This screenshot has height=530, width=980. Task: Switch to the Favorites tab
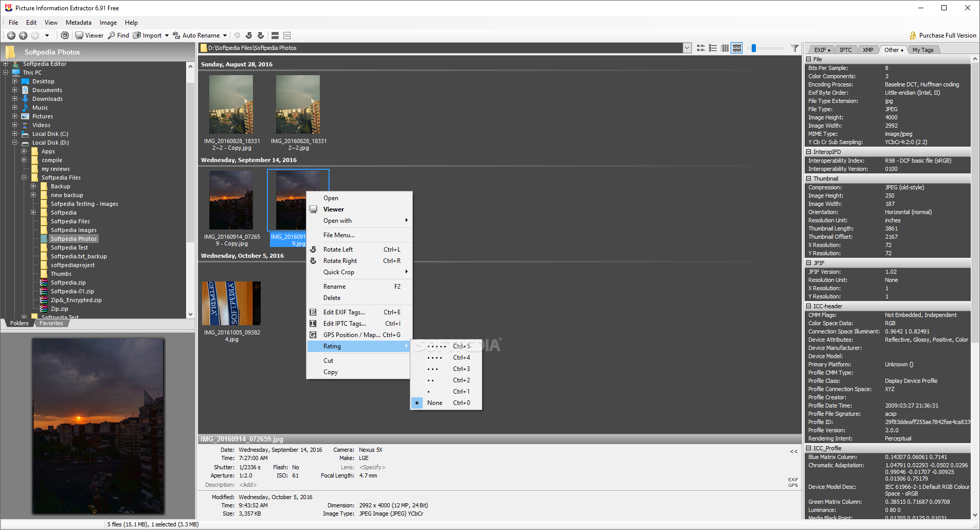point(51,323)
